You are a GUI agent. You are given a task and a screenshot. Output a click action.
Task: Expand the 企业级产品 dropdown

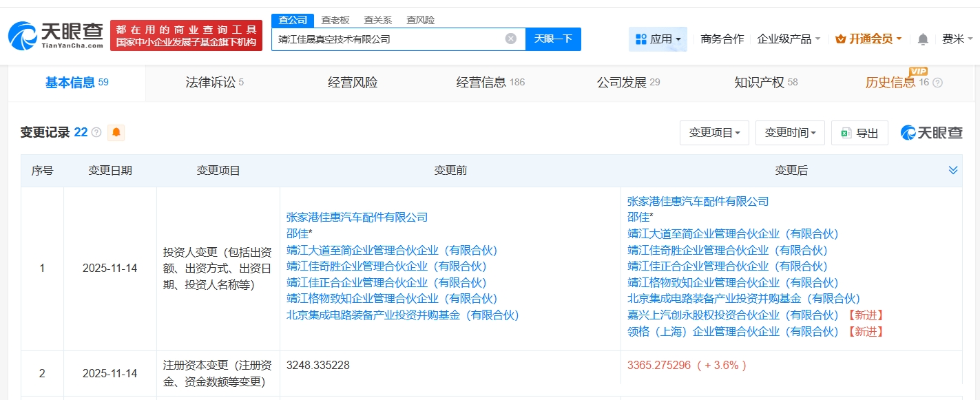click(784, 39)
